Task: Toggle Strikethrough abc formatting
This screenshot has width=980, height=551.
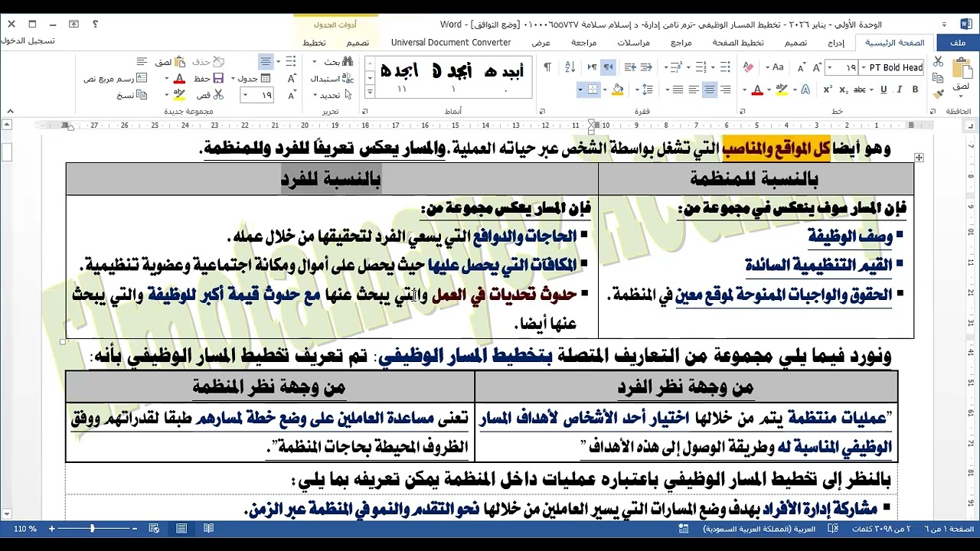Action: (859, 90)
